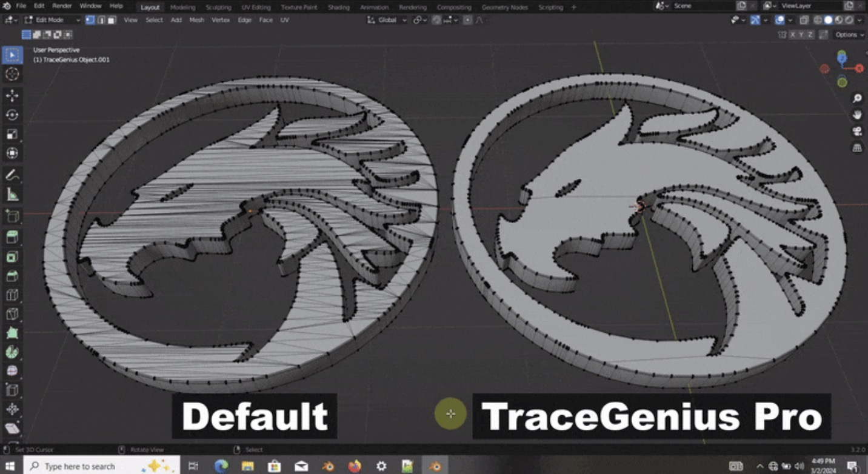
Task: Open viewport shading options arrow
Action: point(860,20)
